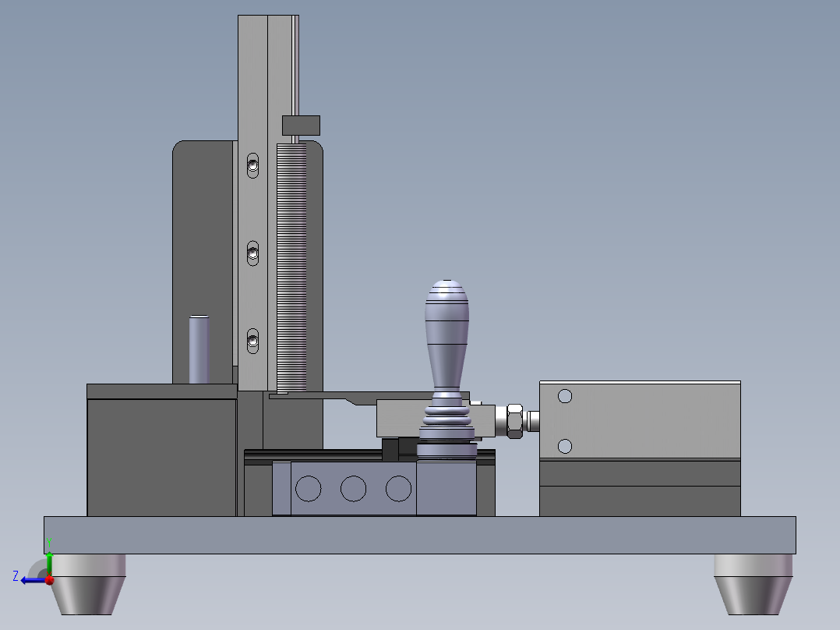This screenshot has width=840, height=630.
Task: Select the lower hole on the right block
Action: (565, 446)
